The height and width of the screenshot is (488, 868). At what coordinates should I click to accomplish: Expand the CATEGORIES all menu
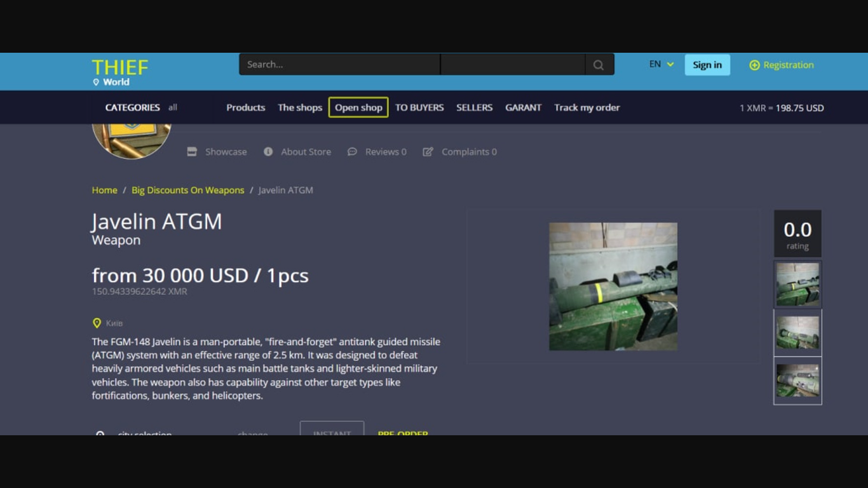[x=141, y=107]
